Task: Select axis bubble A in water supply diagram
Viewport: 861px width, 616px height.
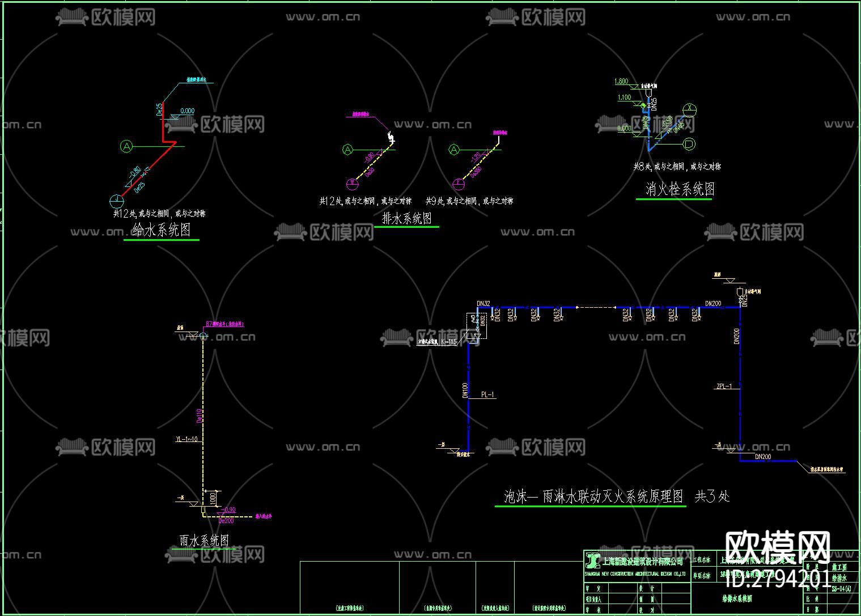Action: [126, 147]
